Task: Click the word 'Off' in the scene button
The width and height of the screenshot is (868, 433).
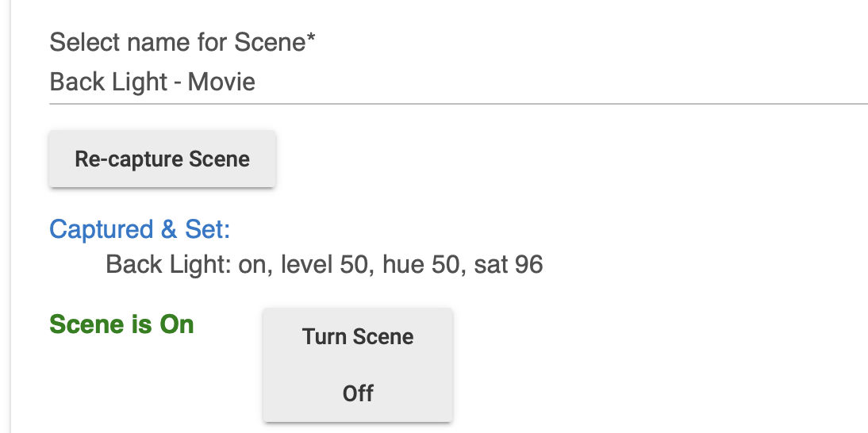Action: point(358,393)
